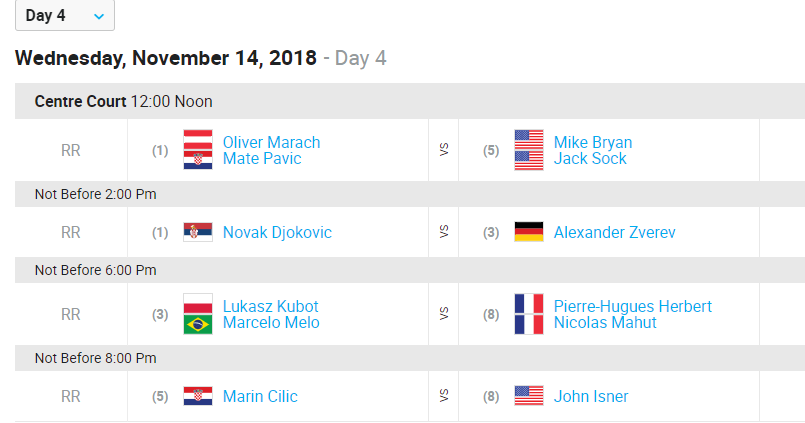This screenshot has width=805, height=423.
Task: Visit Novak Djokovic's player page
Action: point(277,233)
